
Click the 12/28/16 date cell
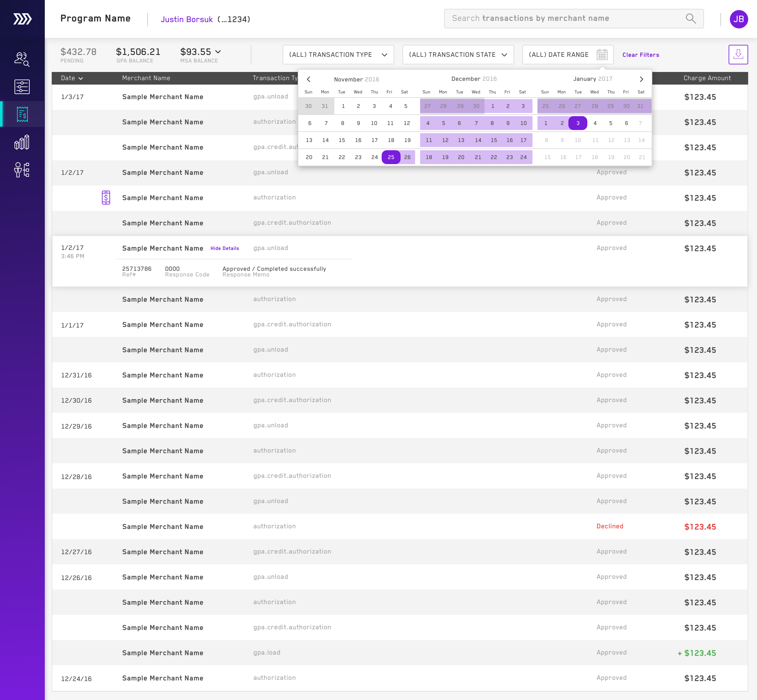pos(76,477)
